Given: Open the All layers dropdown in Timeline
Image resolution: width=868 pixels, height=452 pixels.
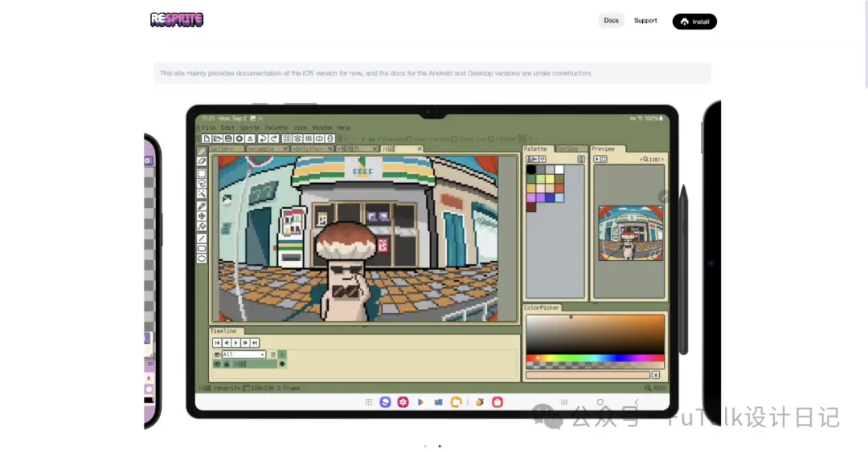Looking at the screenshot, I should (x=244, y=355).
